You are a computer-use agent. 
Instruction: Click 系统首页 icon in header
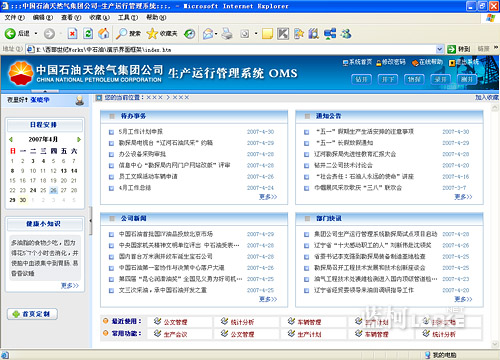click(345, 62)
